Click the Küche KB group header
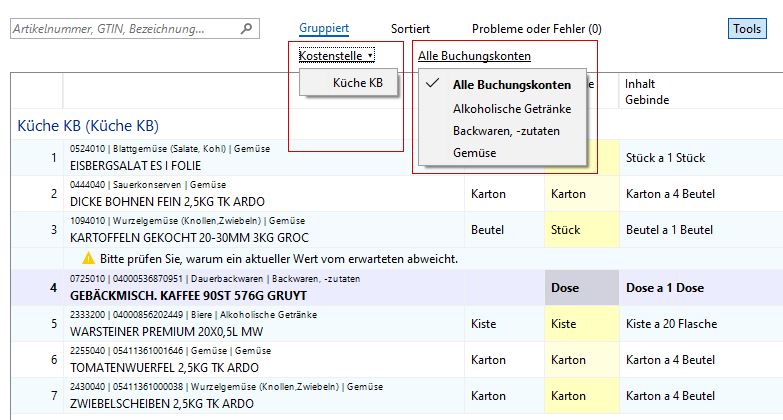 tap(88, 126)
